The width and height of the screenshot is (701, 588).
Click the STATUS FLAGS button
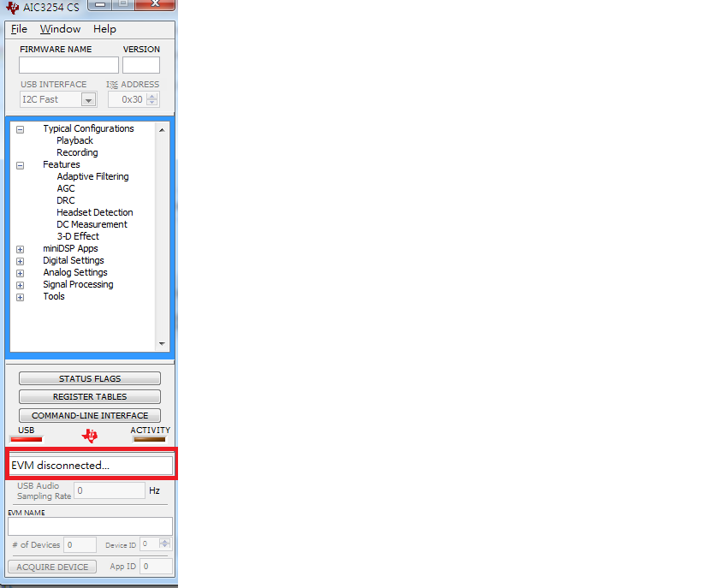tap(89, 377)
